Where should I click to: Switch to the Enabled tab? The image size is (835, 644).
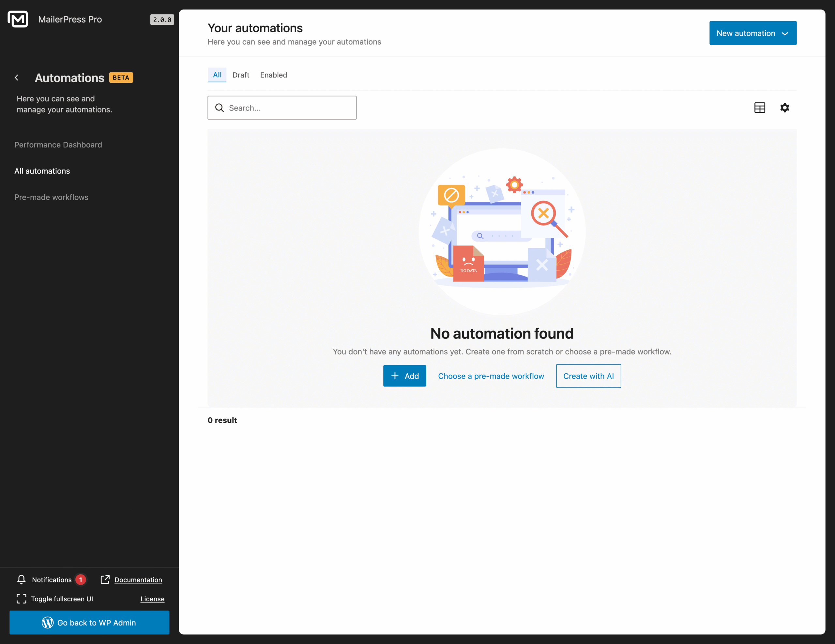point(273,75)
